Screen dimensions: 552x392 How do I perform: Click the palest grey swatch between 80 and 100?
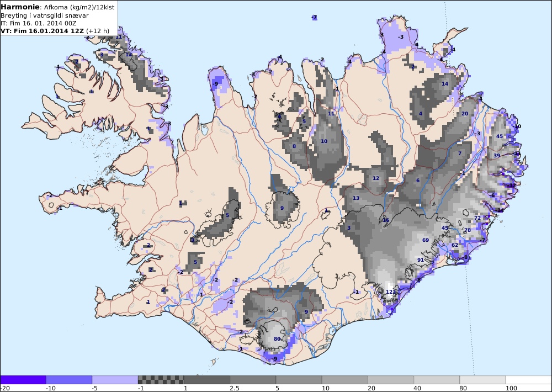coord(483,380)
